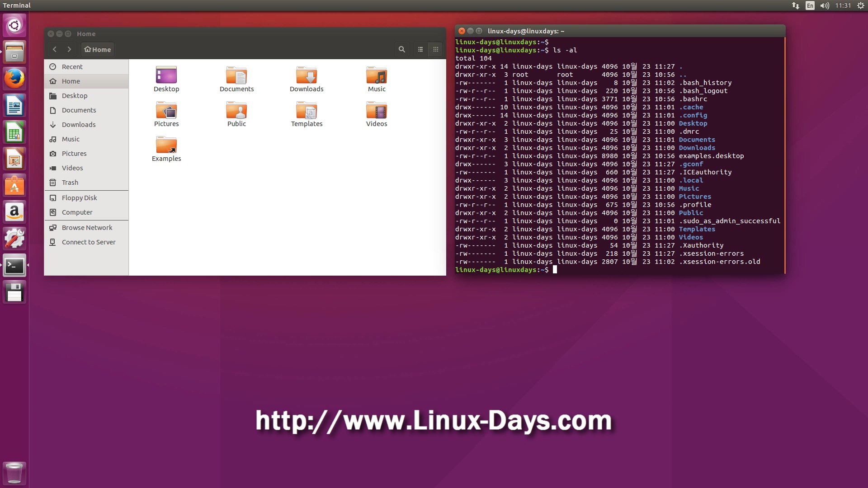
Task: Select Computer in the Files sidebar
Action: click(x=86, y=212)
